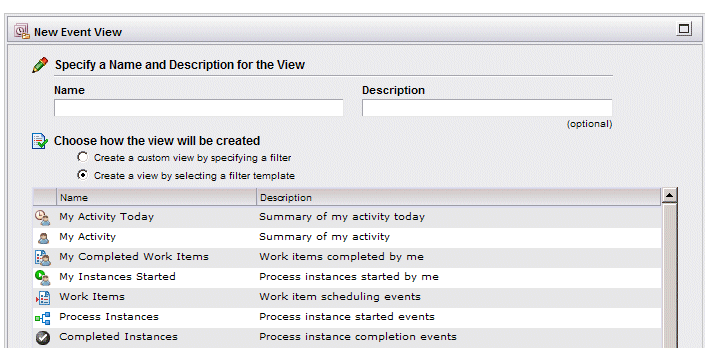Maximize the New Event View panel

(684, 29)
